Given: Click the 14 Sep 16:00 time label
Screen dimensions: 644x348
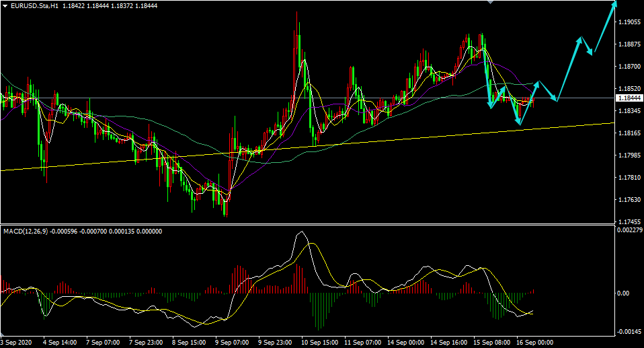Looking at the screenshot, I should (449, 342).
